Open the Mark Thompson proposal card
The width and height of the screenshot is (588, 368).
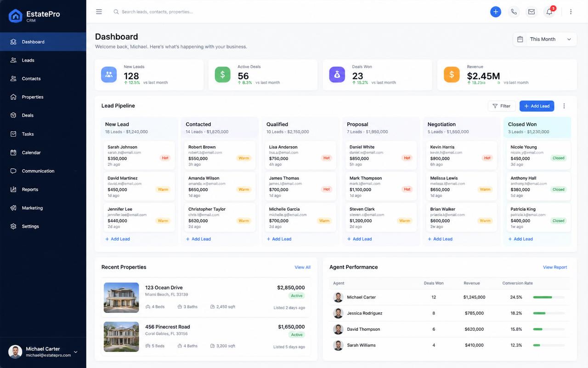tap(381, 186)
